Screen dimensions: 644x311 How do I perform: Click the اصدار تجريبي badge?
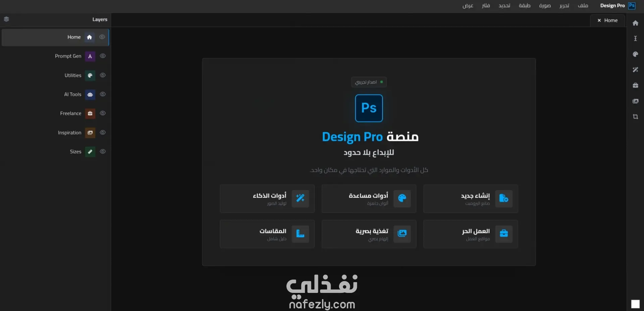click(x=369, y=82)
